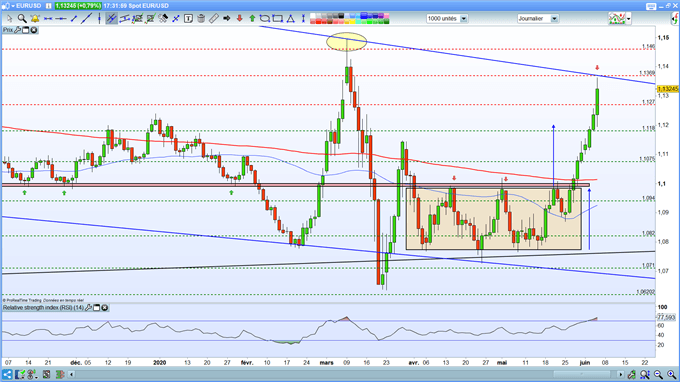Select the parallel channel drawing tool
The image size is (680, 382).
[x=124, y=19]
